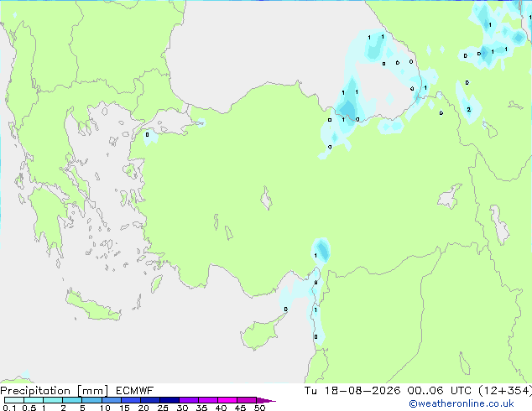
Task: Click the 1–2 mm legend color swatch
Action: tap(53, 400)
